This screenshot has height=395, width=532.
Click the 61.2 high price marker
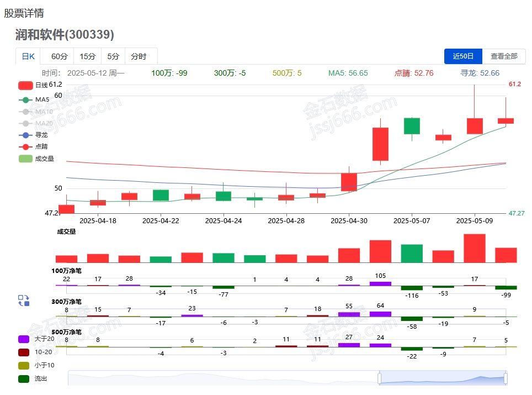pyautogui.click(x=515, y=84)
